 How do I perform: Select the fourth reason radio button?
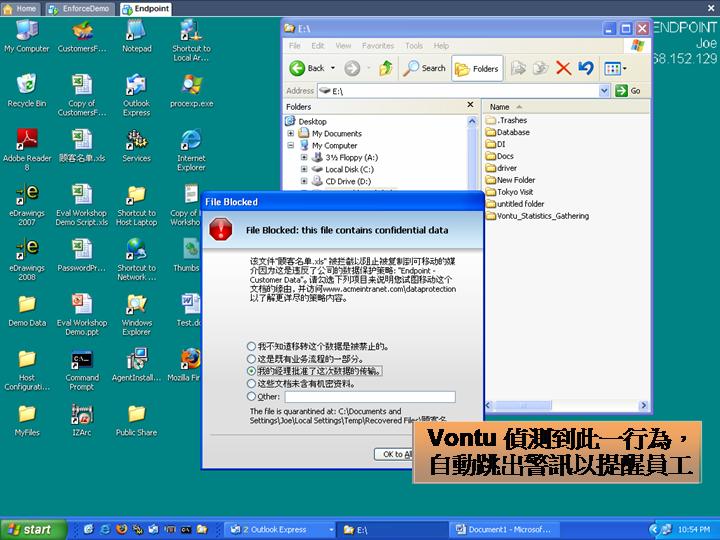point(251,383)
